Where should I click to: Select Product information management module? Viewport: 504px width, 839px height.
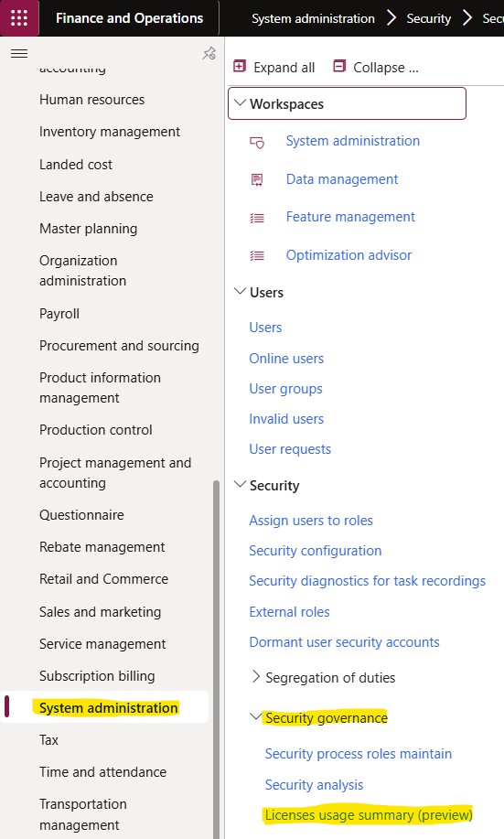[x=100, y=388]
